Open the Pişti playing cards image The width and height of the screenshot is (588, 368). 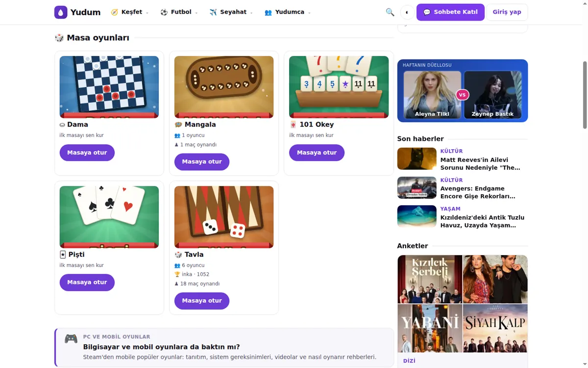(109, 217)
